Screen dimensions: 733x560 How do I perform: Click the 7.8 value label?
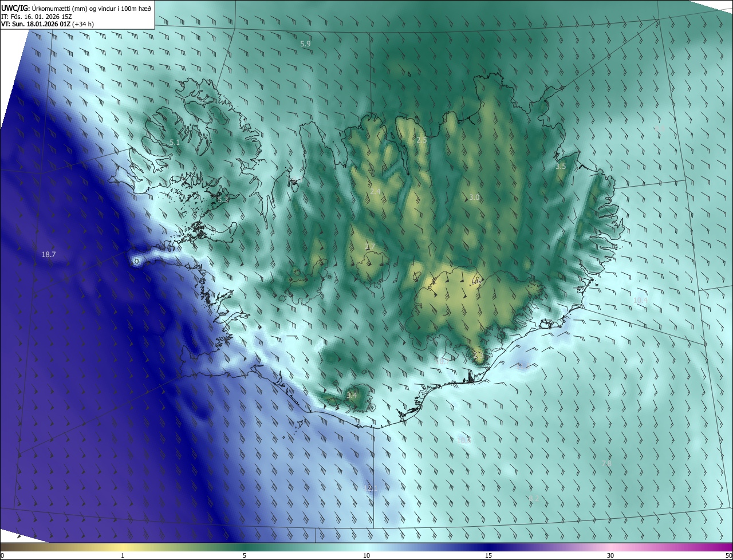(x=606, y=463)
